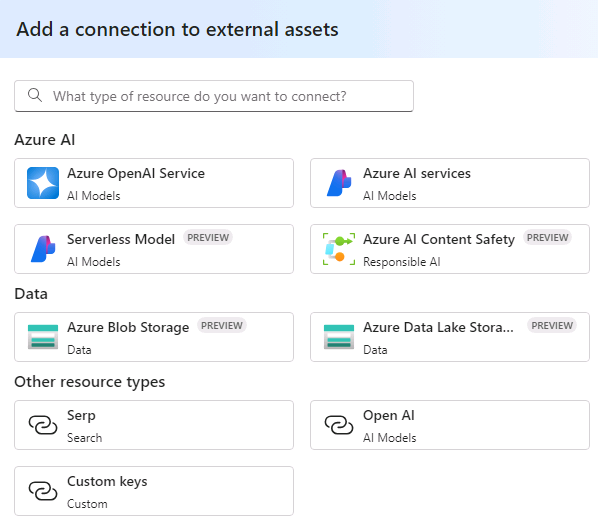Image resolution: width=598 pixels, height=526 pixels.
Task: Choose the Open AI title
Action: [389, 416]
